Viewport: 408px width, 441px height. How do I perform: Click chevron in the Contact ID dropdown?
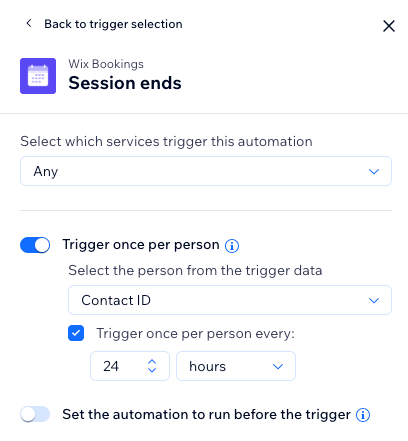[374, 300]
